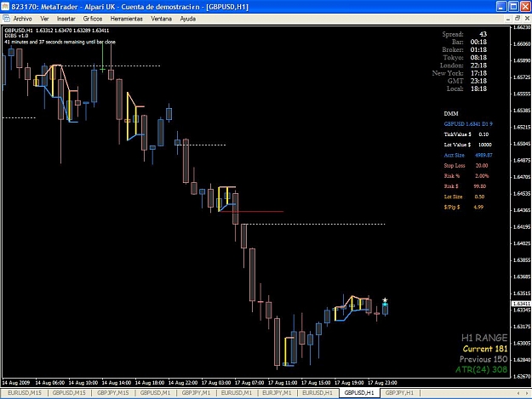Viewport: 532px width, 399px height.
Task: Click the Acct Size 4989.87 row
Action: [x=468, y=155]
